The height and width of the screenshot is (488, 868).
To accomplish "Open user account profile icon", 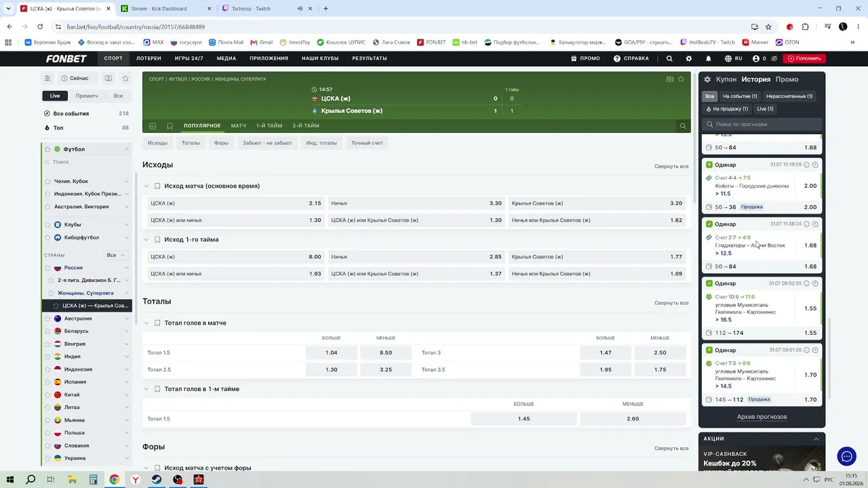I will coord(756,58).
